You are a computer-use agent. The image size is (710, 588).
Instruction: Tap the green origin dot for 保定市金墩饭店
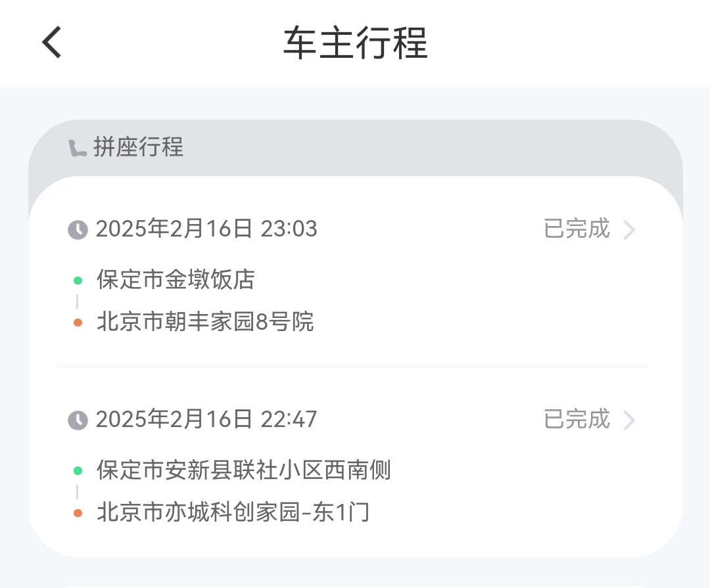coord(78,281)
